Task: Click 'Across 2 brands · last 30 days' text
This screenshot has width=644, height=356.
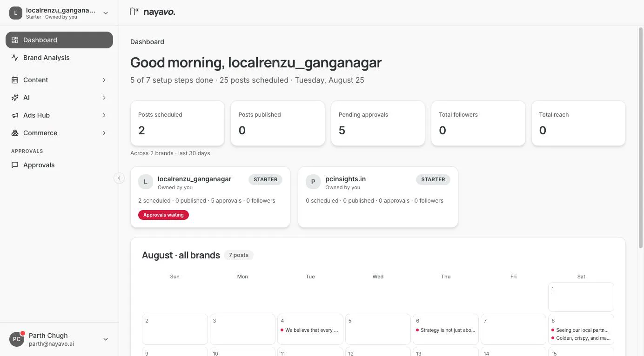Action: pos(170,153)
